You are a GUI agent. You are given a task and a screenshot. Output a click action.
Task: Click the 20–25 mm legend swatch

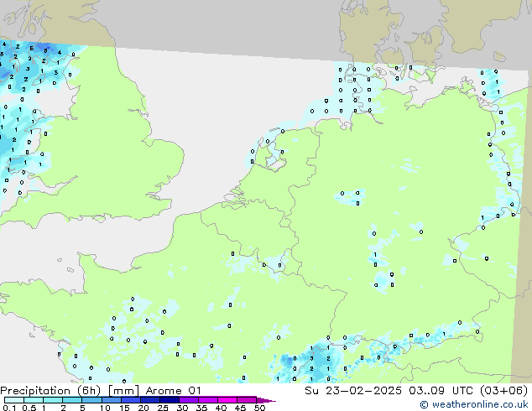[150, 400]
